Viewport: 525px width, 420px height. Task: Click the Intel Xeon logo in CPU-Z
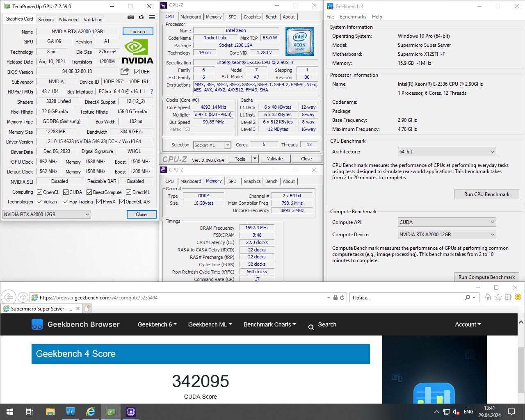[300, 41]
